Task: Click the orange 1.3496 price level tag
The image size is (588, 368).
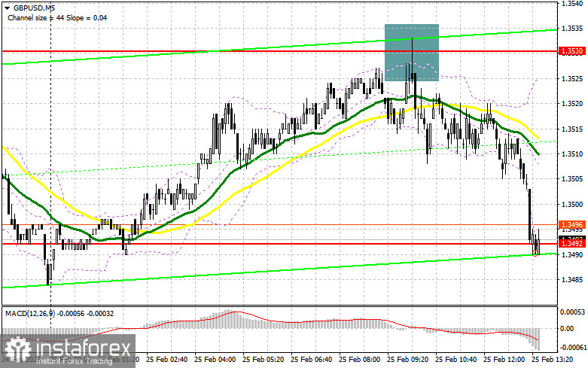Action: pyautogui.click(x=572, y=225)
